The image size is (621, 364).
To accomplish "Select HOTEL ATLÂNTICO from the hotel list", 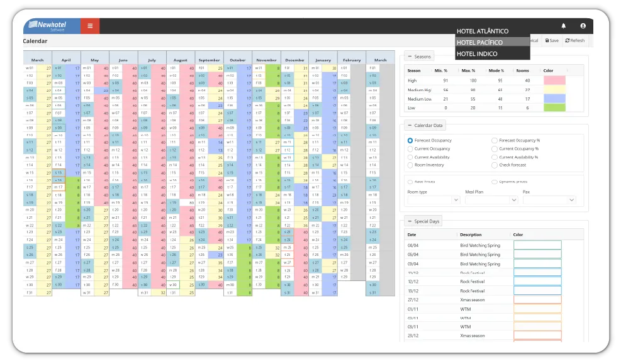I will (x=492, y=31).
